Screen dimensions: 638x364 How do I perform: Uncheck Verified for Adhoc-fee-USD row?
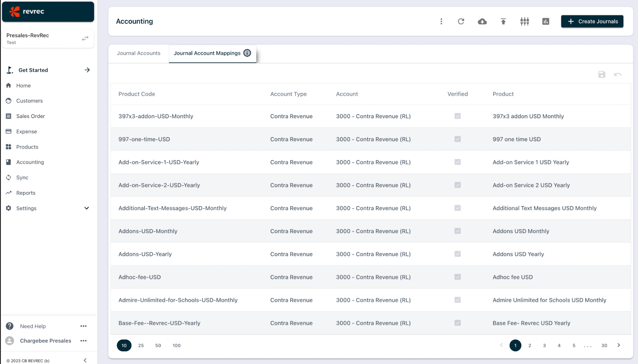457,277
